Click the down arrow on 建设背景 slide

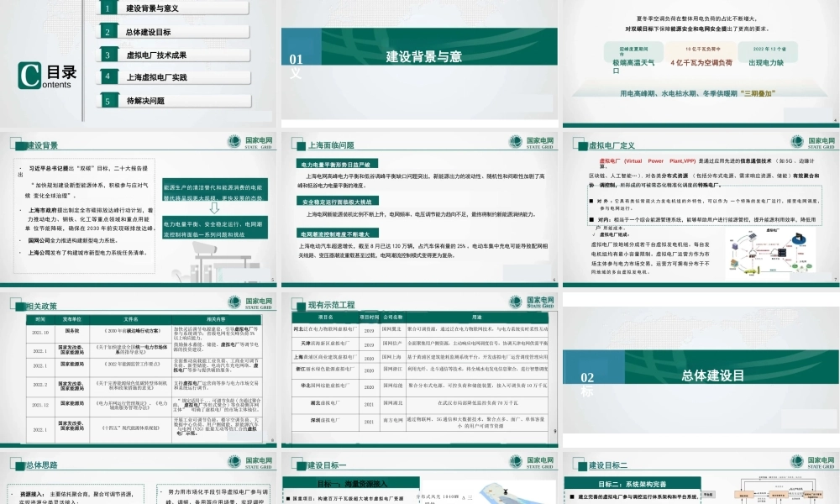coord(214,207)
